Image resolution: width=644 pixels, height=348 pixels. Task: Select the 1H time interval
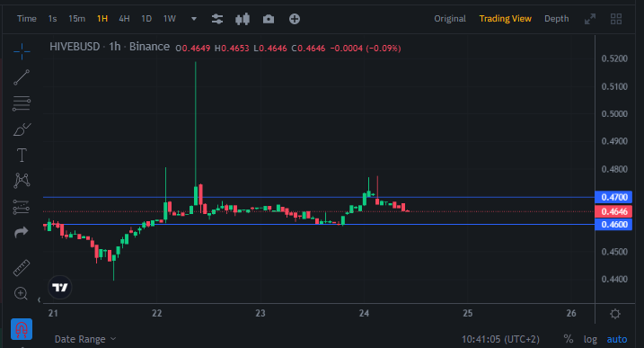point(102,19)
